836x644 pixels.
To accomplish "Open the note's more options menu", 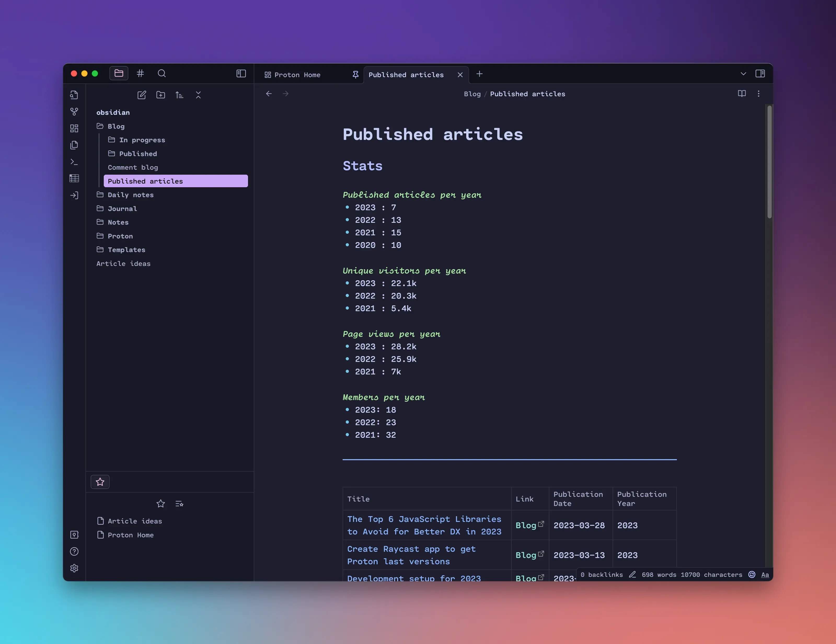I will click(759, 94).
